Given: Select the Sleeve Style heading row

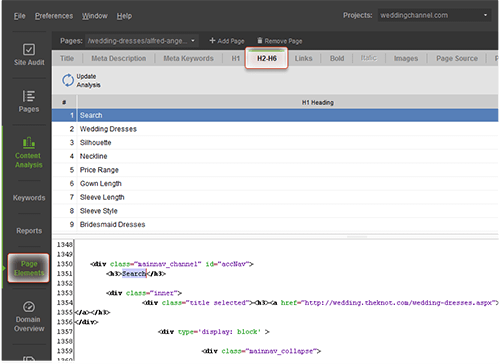Looking at the screenshot, I should pos(275,211).
